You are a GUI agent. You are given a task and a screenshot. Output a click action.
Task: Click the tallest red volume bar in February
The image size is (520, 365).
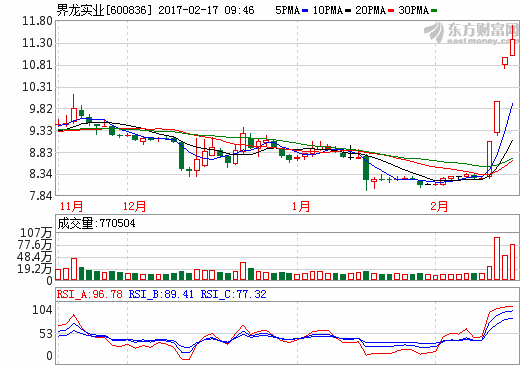tap(497, 258)
